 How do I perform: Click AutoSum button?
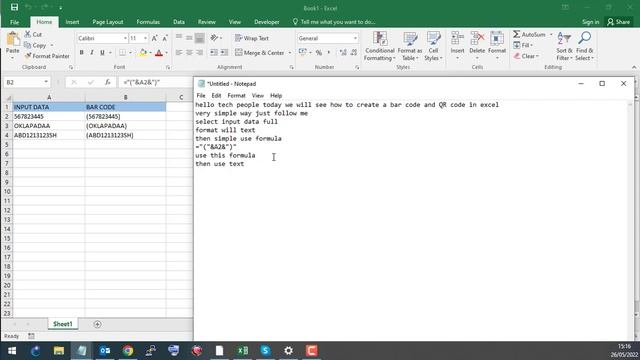click(x=530, y=35)
